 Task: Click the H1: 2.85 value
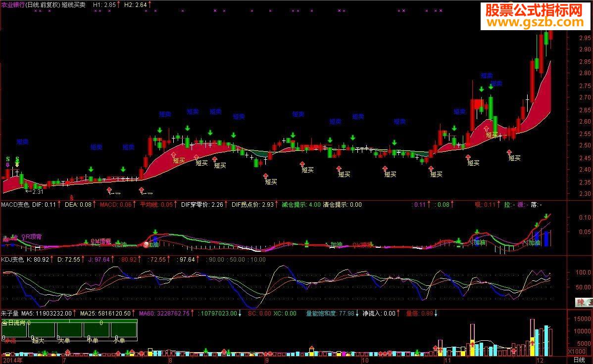click(104, 5)
